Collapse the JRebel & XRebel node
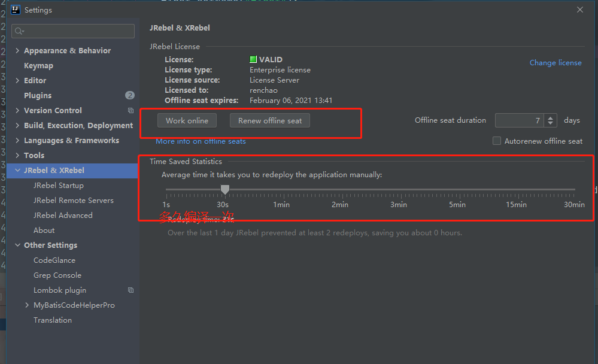This screenshot has height=364, width=598. (17, 170)
